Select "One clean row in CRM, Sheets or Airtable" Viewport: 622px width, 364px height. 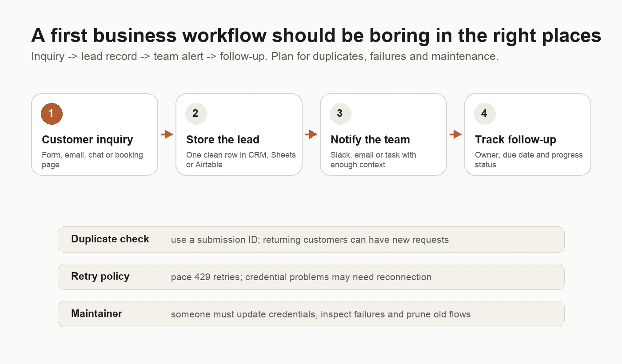[241, 160]
